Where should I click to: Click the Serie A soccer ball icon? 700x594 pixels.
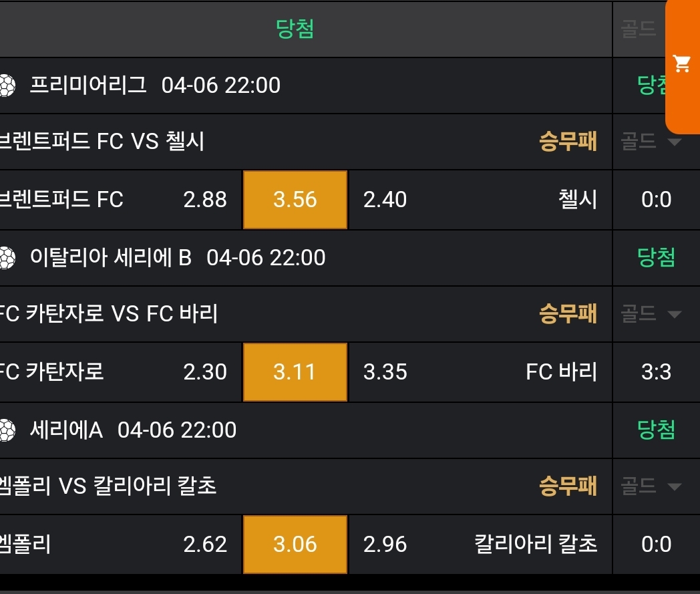[6, 430]
